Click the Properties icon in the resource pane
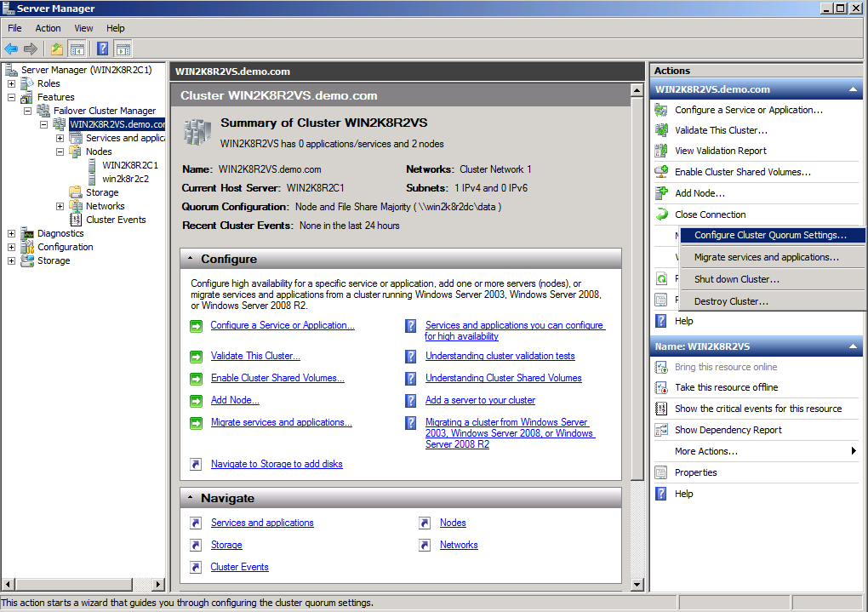Screen dimensions: 868x612 pos(662,472)
